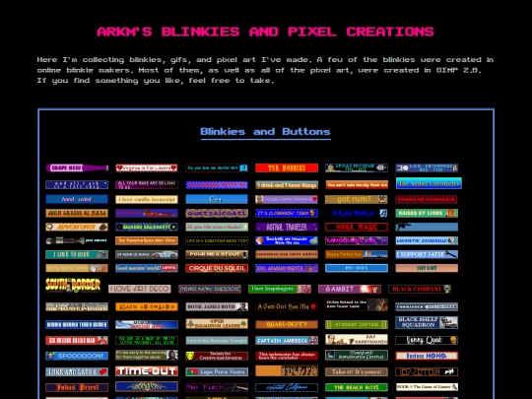Select the Hostess HoHos blinkie
Image resolution: width=532 pixels, height=399 pixels.
tap(427, 356)
